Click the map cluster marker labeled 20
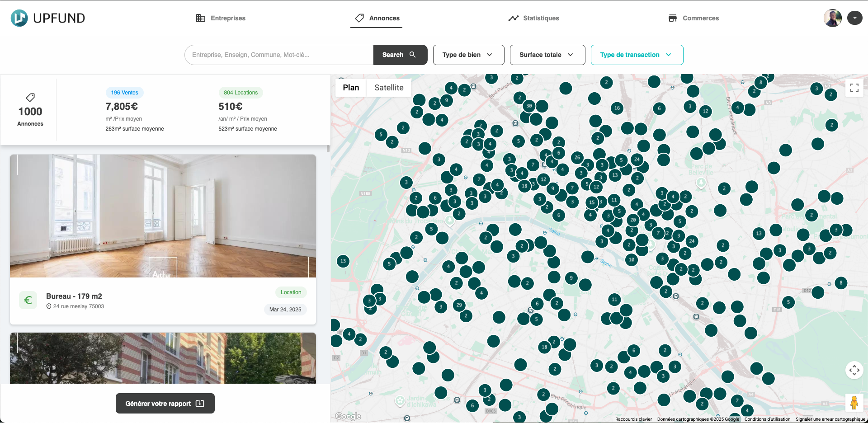The width and height of the screenshot is (868, 423). click(x=633, y=220)
